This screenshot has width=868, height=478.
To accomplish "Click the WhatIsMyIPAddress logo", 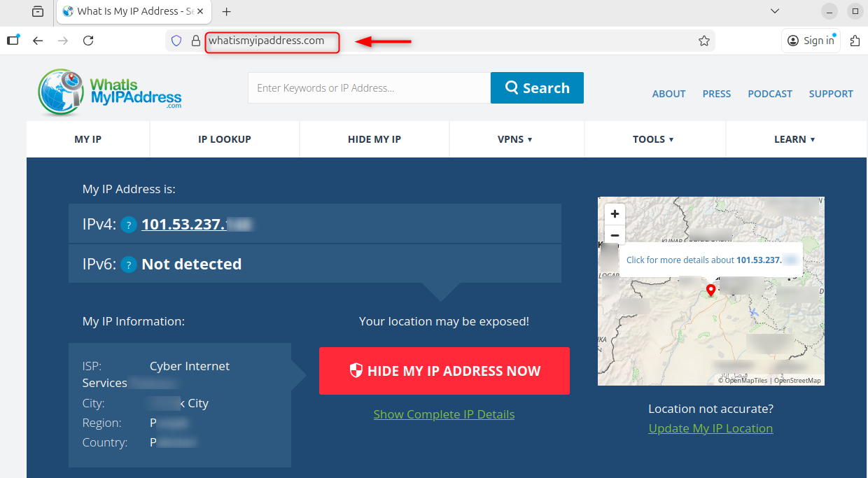I will click(110, 92).
